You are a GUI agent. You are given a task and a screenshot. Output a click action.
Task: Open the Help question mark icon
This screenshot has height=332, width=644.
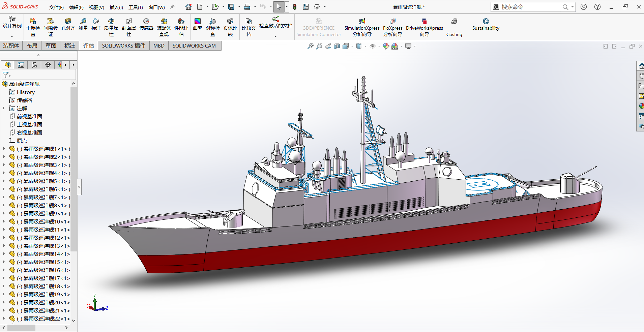click(597, 7)
